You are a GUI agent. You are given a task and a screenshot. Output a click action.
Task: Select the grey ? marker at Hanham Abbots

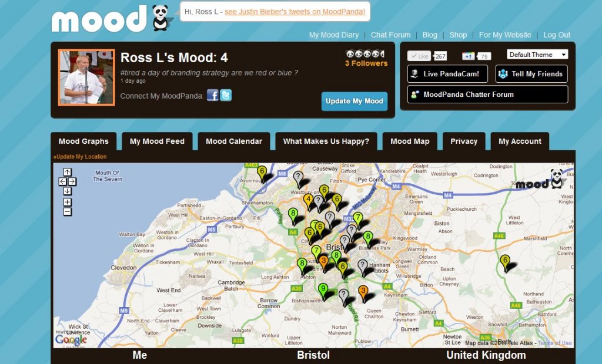tap(362, 267)
